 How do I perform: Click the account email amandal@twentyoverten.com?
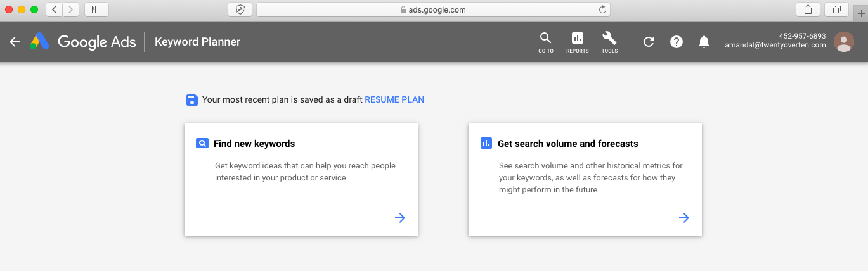[775, 46]
